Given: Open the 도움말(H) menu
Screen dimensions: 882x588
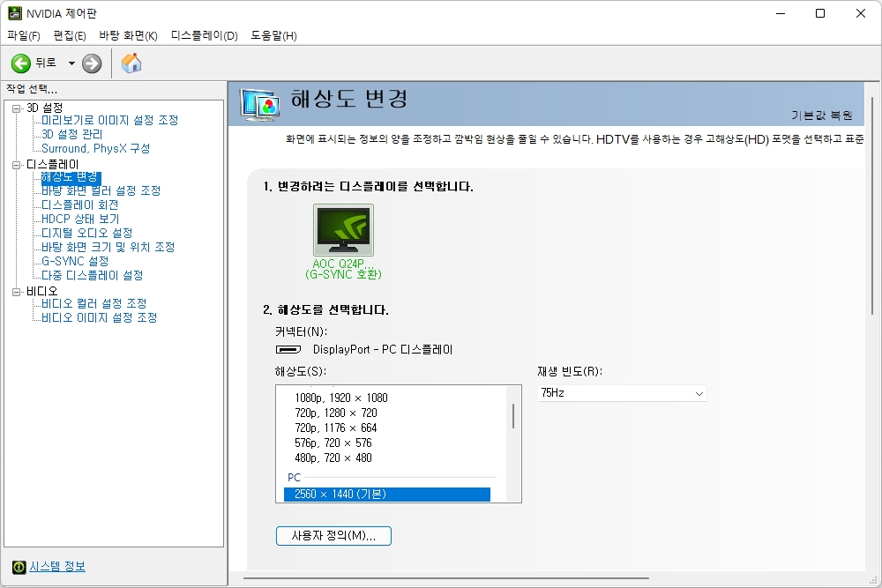Looking at the screenshot, I should (273, 36).
